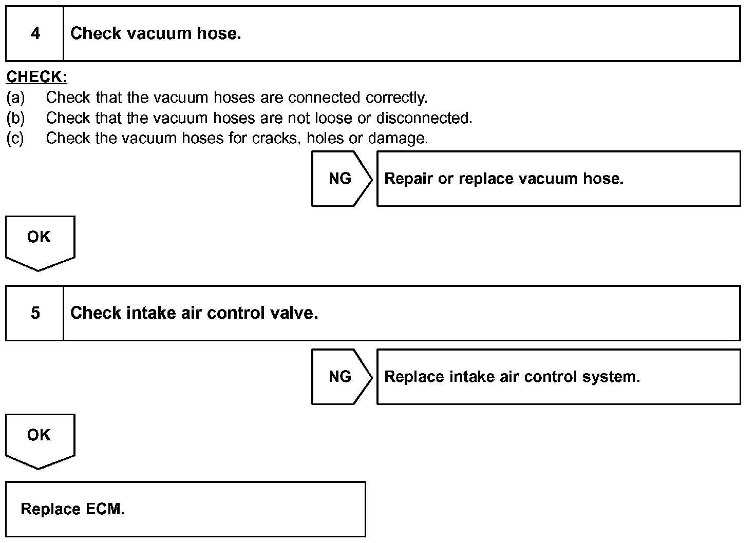
Task: Select the 'Check vacuum hose.' step title
Action: [x=156, y=34]
